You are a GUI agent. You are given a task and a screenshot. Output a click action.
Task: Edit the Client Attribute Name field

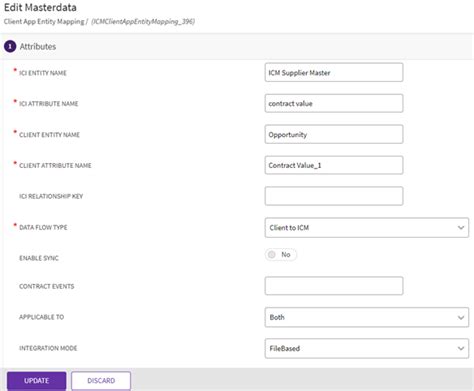pyautogui.click(x=334, y=165)
